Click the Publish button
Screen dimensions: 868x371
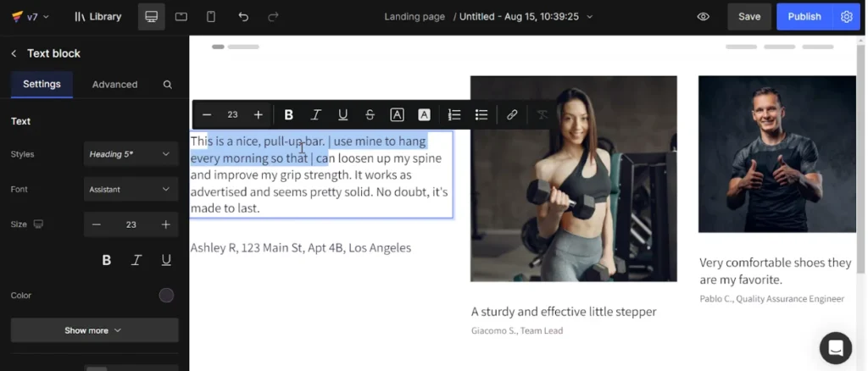[804, 17]
